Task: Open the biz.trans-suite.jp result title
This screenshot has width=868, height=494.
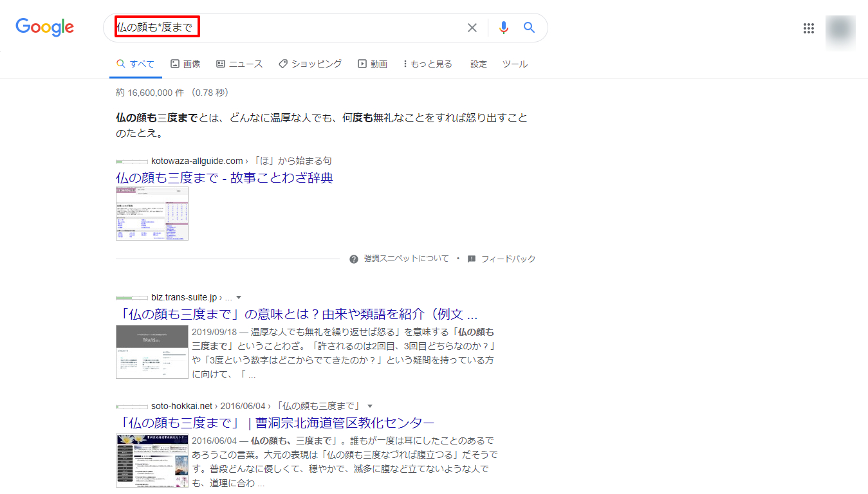Action: pyautogui.click(x=297, y=315)
